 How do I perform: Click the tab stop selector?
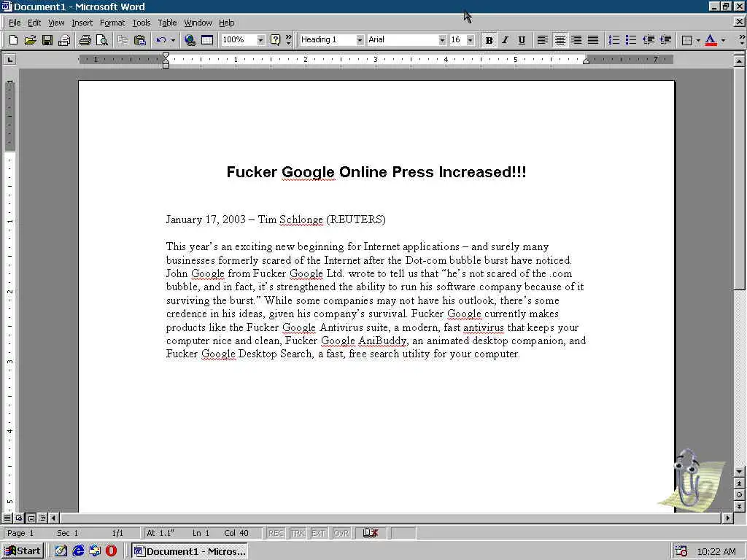[x=9, y=60]
